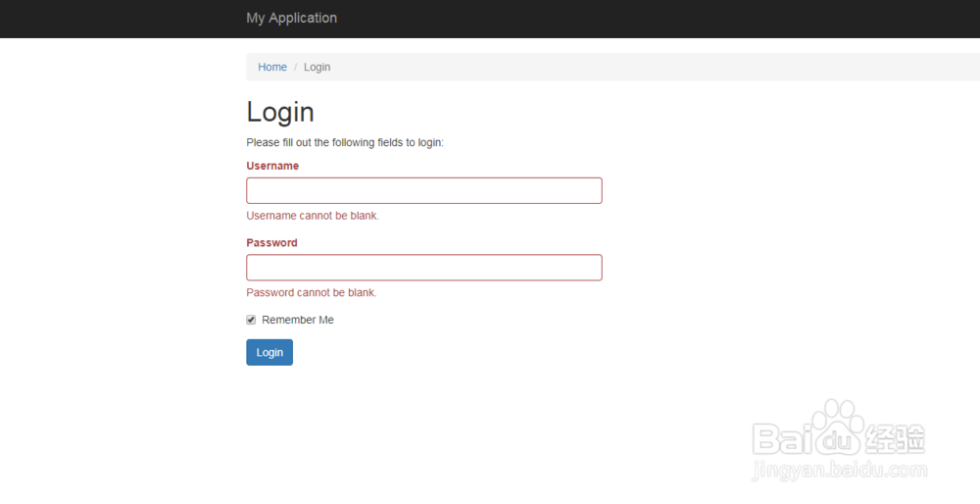The width and height of the screenshot is (980, 504).
Task: Click the 'Please fill out the following fields' text
Action: point(345,142)
